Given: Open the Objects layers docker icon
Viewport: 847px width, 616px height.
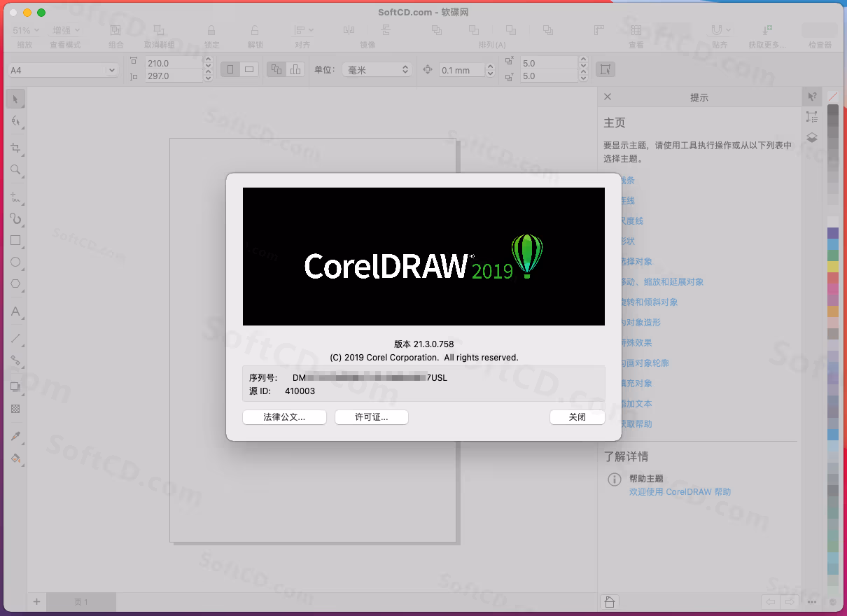Looking at the screenshot, I should [x=812, y=138].
